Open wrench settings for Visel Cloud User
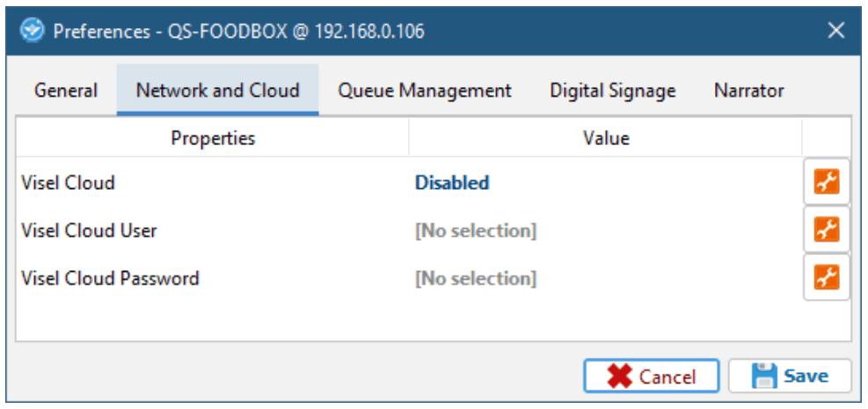 tap(826, 230)
